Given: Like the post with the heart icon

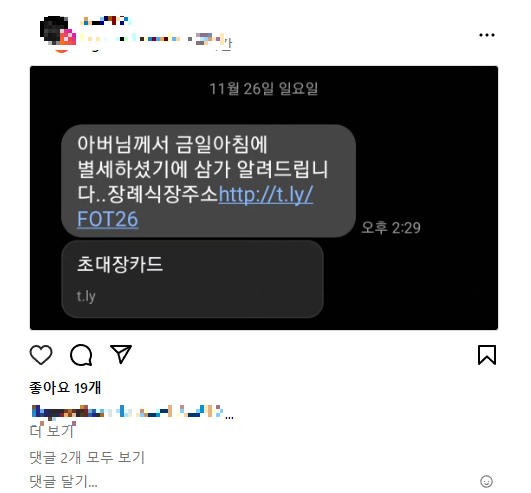Looking at the screenshot, I should coord(41,355).
